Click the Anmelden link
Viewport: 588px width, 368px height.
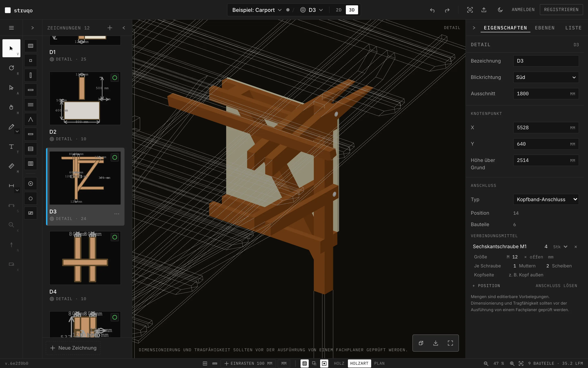(523, 10)
